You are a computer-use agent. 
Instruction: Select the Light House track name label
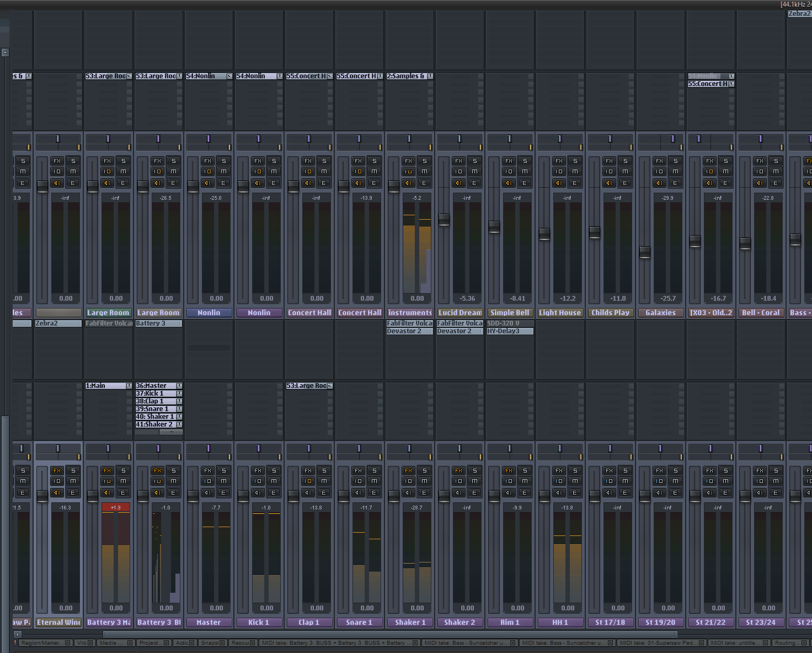point(560,312)
